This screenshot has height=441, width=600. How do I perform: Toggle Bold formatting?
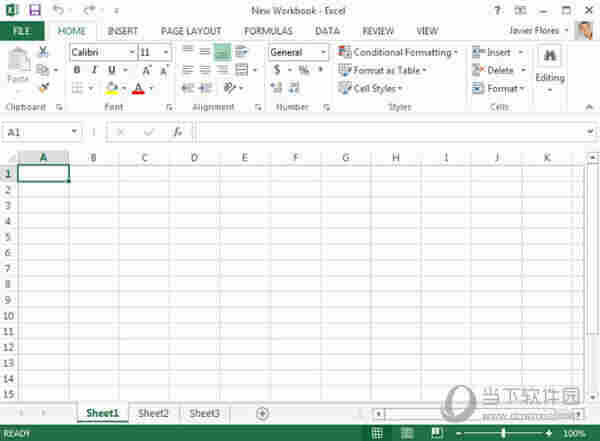[x=77, y=70]
